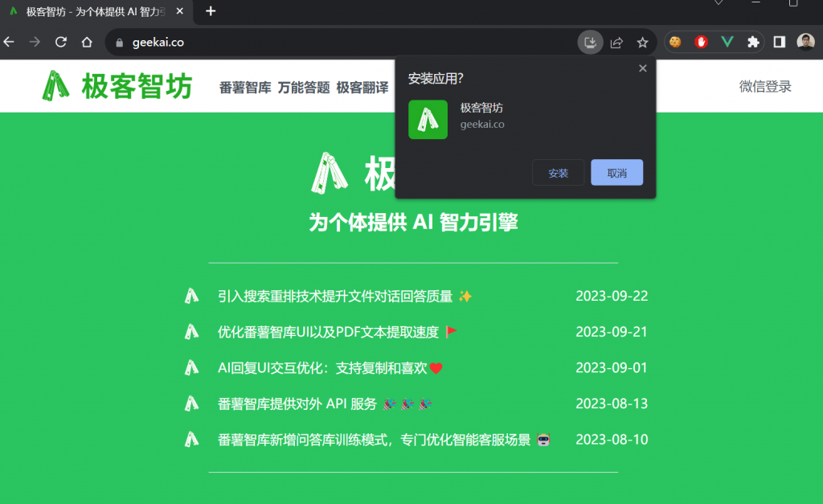Click the 为个体提供 AI 智力引擎 slogan
Viewport: 823px width, 504px height.
tap(413, 222)
